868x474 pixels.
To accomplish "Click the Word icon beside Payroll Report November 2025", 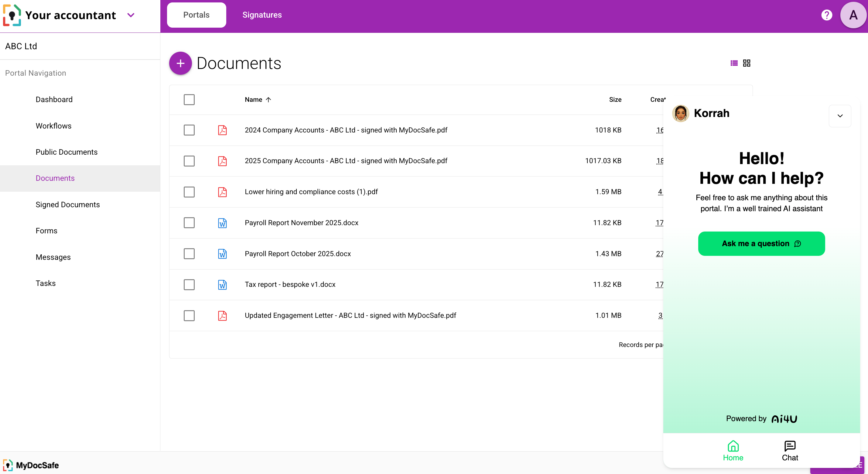I will pos(222,223).
